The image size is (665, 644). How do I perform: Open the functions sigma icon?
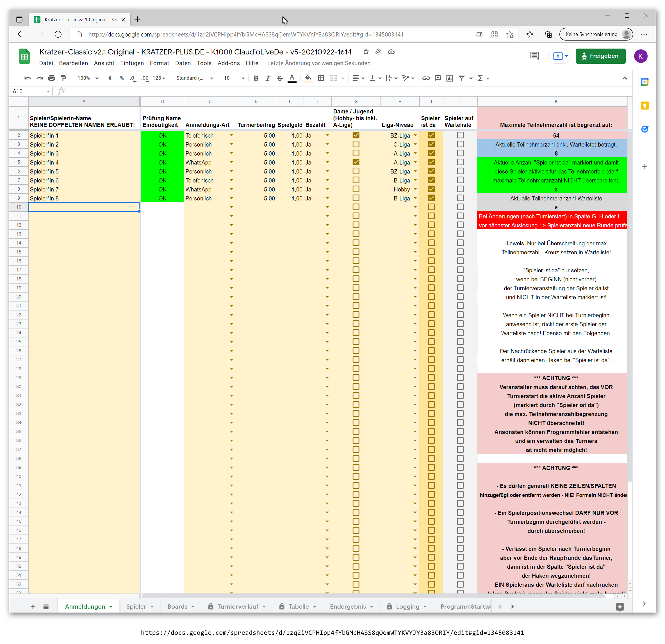point(480,78)
